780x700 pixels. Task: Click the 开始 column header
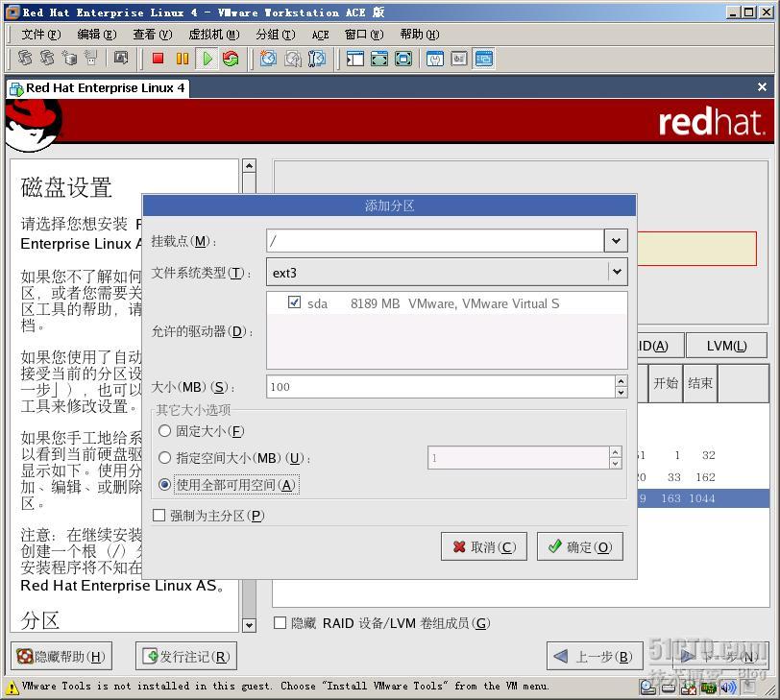[x=666, y=383]
